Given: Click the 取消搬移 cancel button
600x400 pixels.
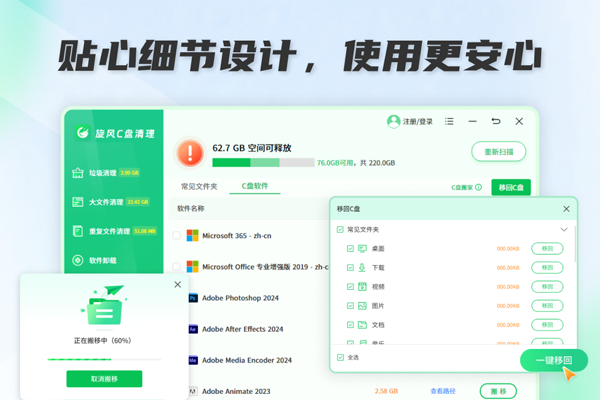Looking at the screenshot, I should pos(104,379).
